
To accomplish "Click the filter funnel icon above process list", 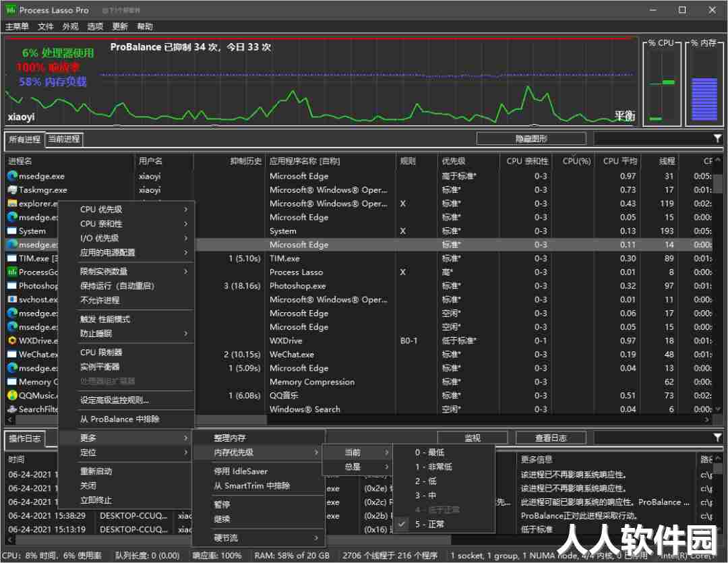I will [x=717, y=138].
